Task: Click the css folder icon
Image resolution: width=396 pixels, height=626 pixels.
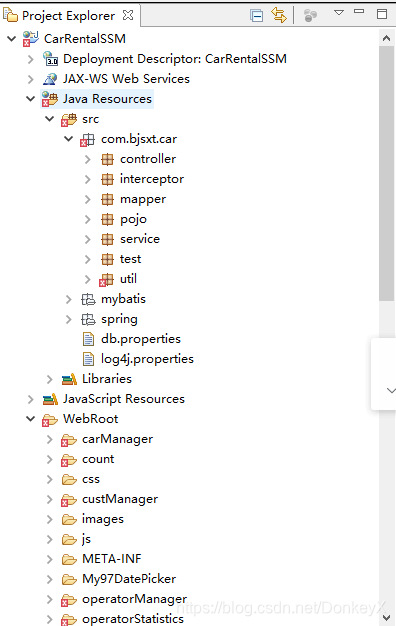Action: [69, 479]
